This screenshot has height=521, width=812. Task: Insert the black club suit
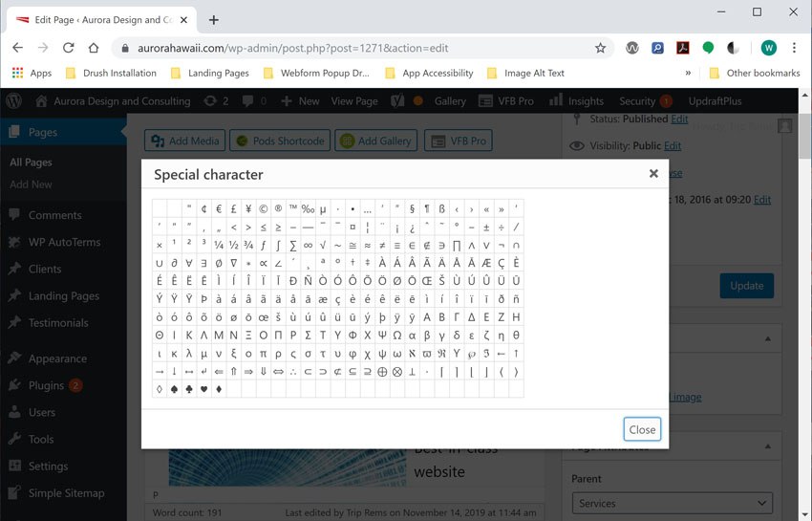[189, 389]
